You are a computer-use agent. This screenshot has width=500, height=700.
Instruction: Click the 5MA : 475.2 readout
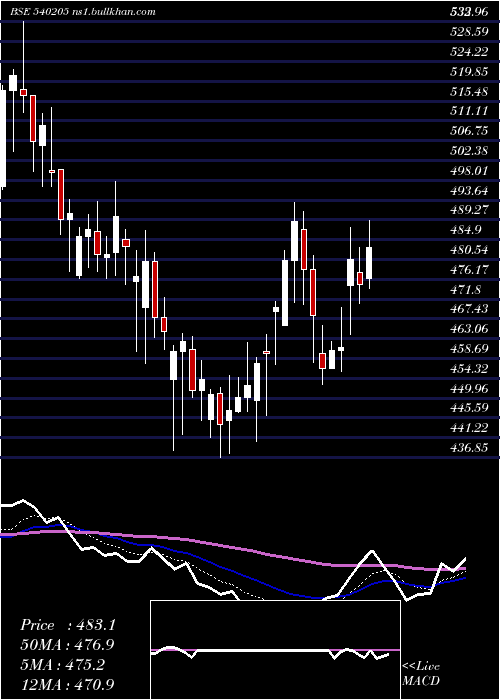pos(62,664)
